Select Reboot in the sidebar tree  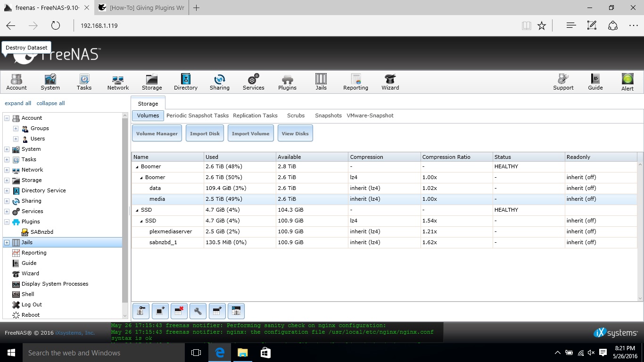pos(31,315)
